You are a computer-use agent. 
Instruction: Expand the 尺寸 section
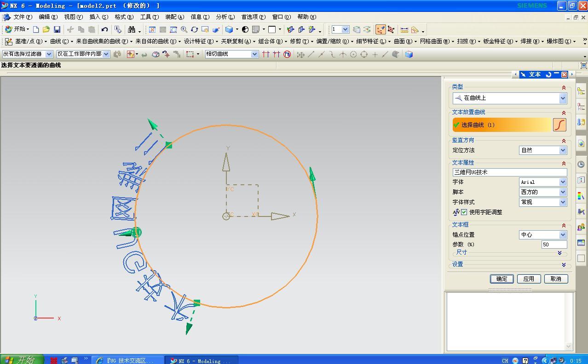(x=559, y=253)
